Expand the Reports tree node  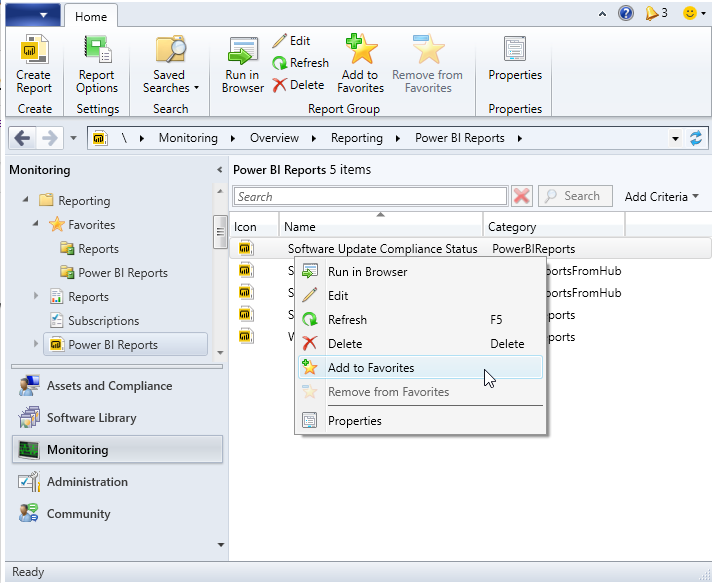pyautogui.click(x=36, y=296)
